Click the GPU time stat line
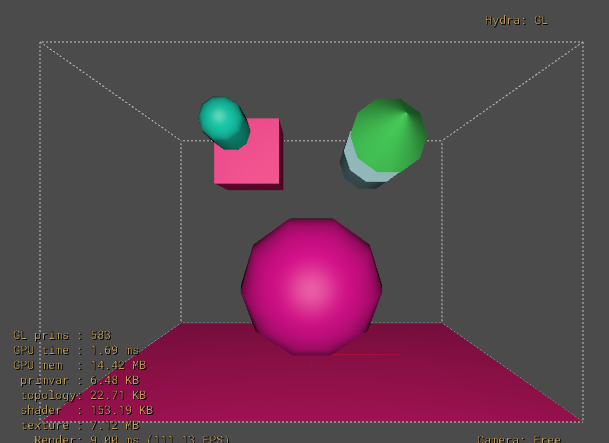This screenshot has height=443, width=609. click(x=68, y=351)
